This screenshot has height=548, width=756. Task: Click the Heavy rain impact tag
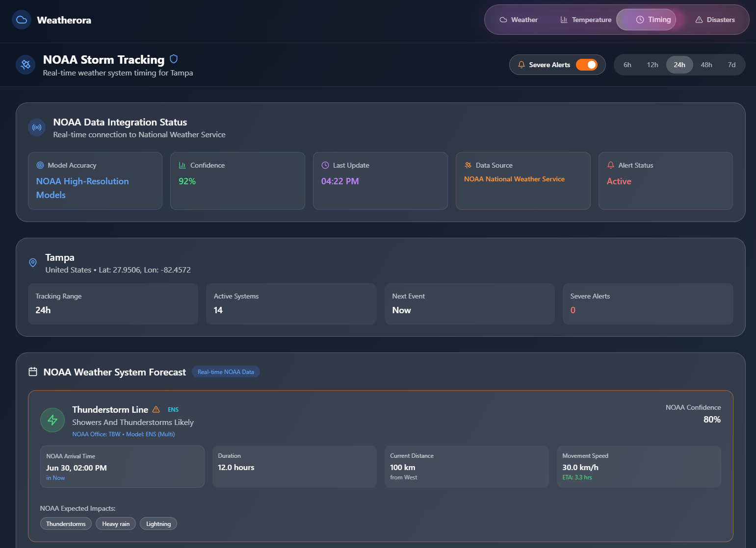[116, 523]
